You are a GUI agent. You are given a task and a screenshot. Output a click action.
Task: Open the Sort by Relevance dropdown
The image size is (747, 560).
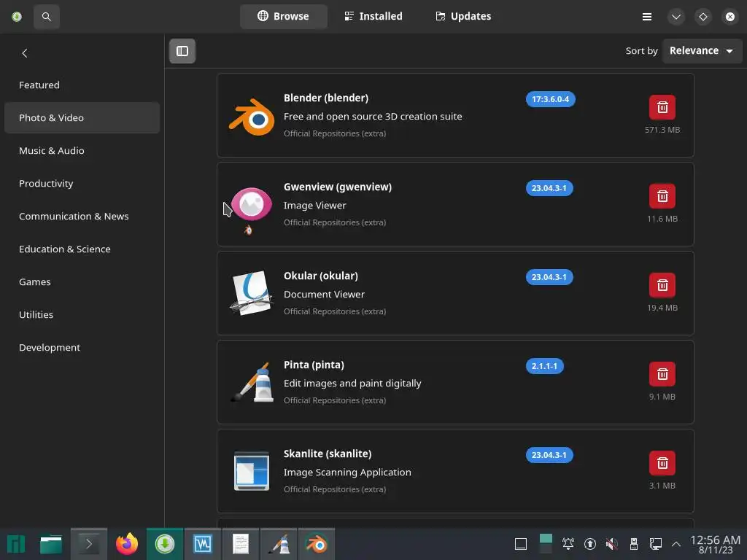(x=702, y=50)
